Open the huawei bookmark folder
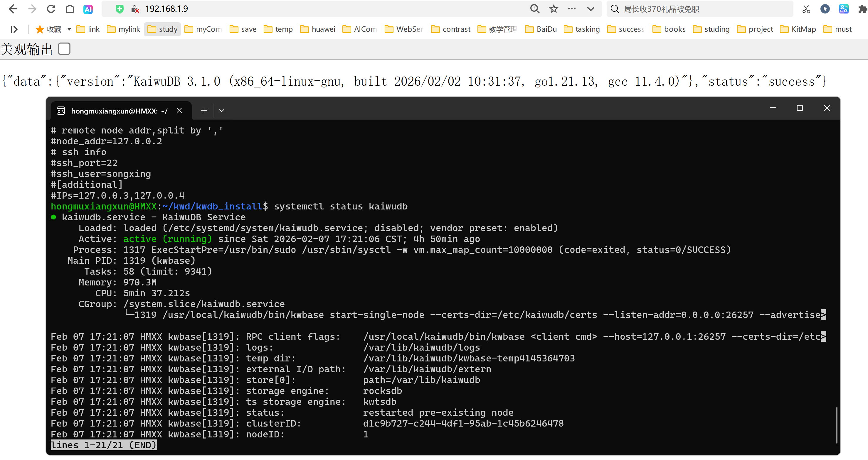 click(317, 29)
